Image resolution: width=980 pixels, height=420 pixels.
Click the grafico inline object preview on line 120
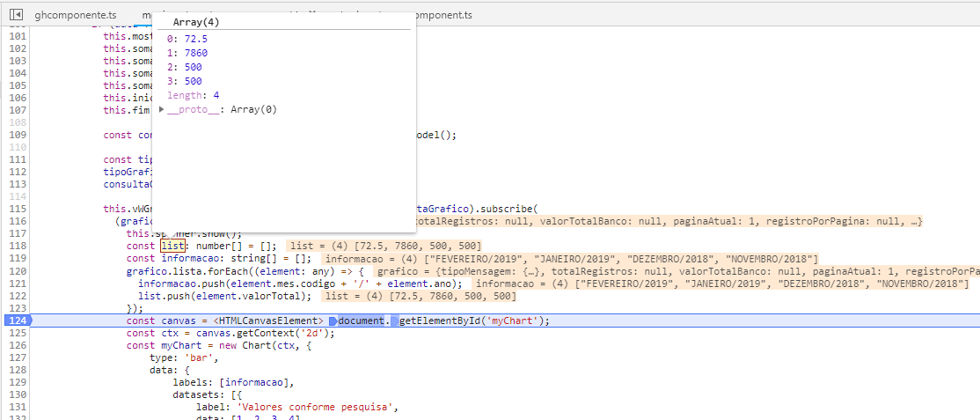676,271
